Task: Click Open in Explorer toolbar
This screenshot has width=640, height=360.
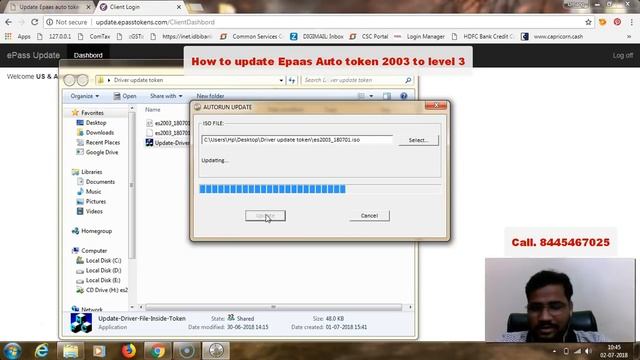Action: point(125,96)
